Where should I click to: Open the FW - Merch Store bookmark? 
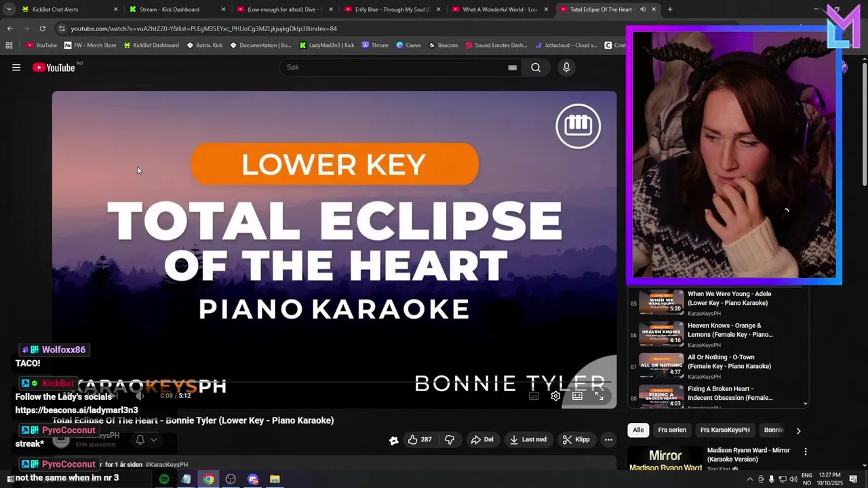pyautogui.click(x=90, y=45)
